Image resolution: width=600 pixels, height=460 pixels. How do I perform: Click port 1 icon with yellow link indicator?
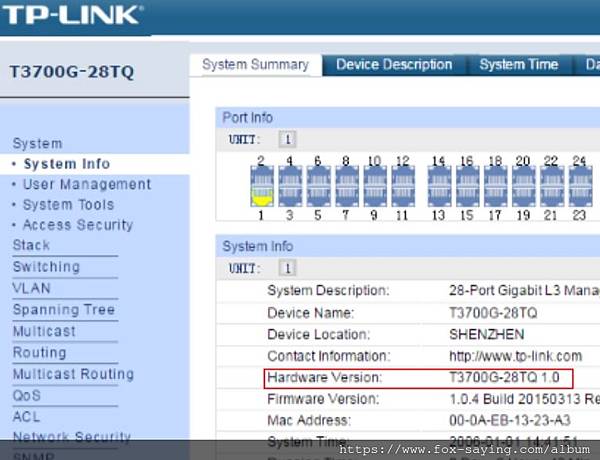[x=262, y=197]
